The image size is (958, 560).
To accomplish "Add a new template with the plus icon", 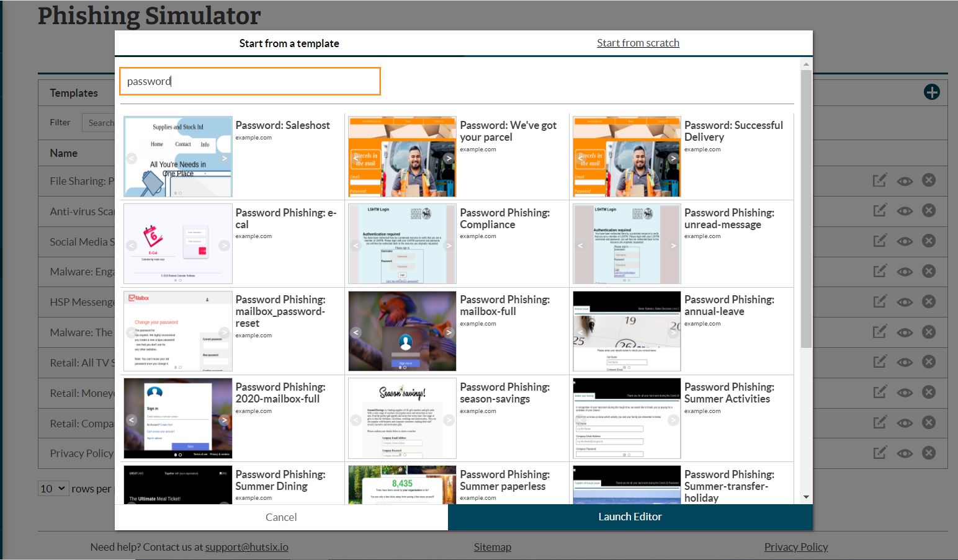I will [931, 92].
